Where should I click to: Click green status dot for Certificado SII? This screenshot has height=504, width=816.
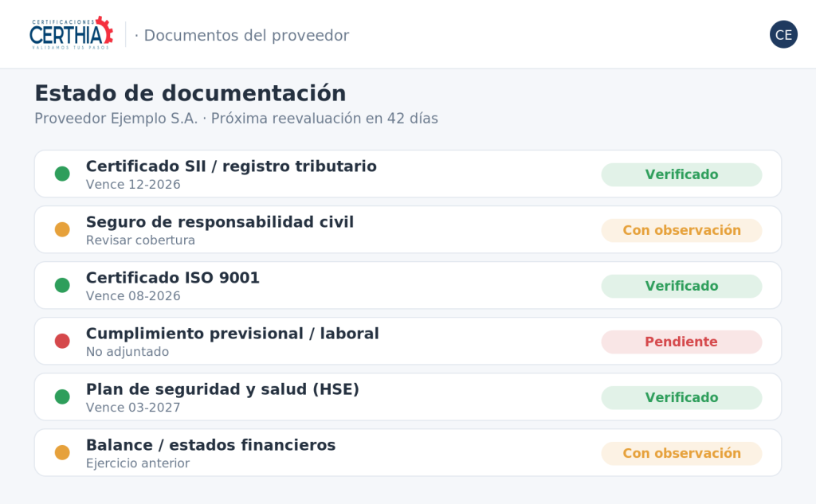pyautogui.click(x=62, y=174)
